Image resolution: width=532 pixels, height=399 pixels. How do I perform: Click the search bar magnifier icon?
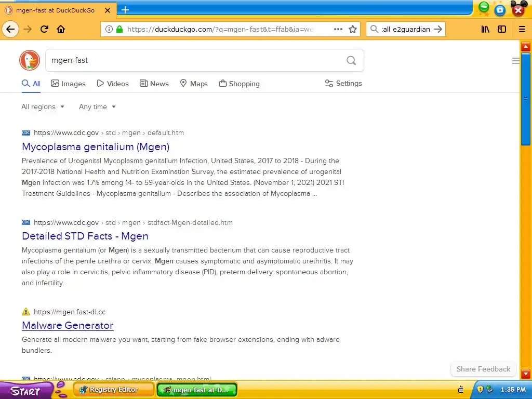[x=374, y=29]
